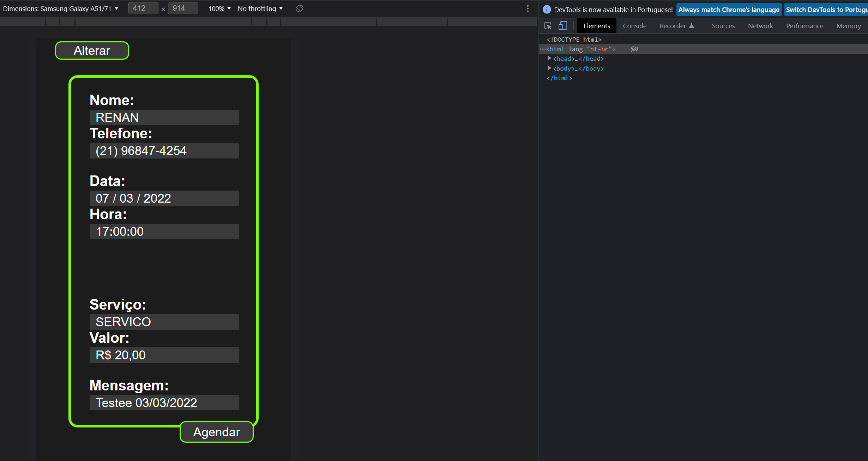Toggle the device toolbar icon

coord(562,26)
